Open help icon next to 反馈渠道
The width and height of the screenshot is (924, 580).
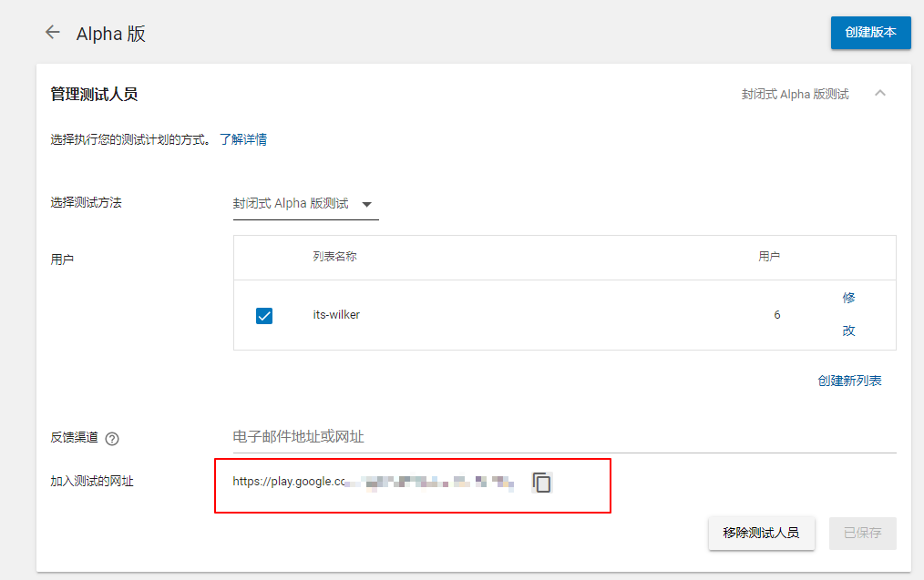click(x=112, y=439)
